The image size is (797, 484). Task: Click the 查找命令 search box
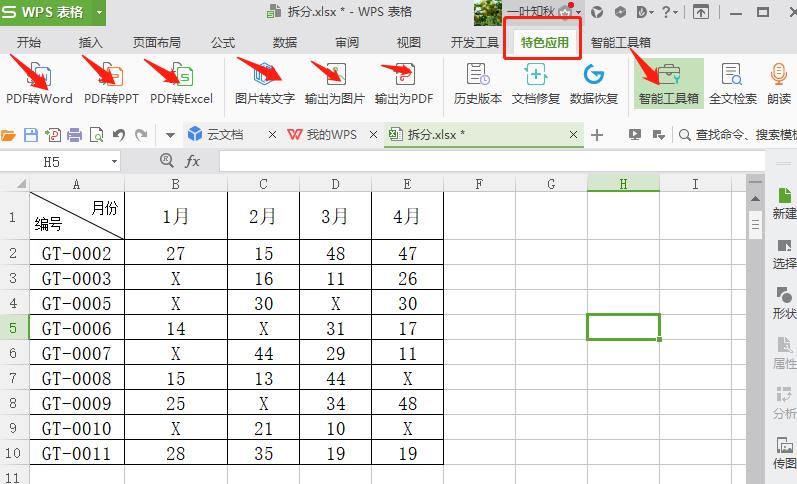(x=737, y=135)
